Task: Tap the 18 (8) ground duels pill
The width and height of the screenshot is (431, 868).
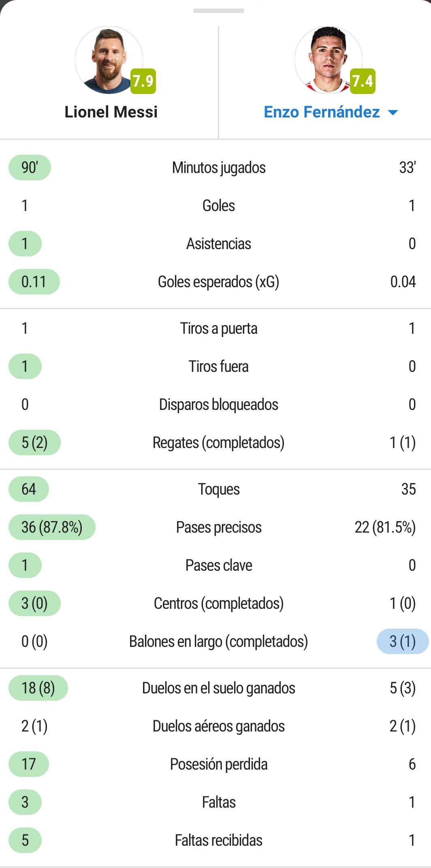Action: coord(38,688)
